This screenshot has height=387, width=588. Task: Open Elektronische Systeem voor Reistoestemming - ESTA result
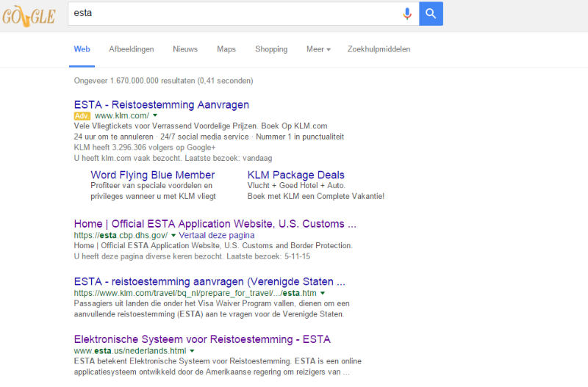202,339
